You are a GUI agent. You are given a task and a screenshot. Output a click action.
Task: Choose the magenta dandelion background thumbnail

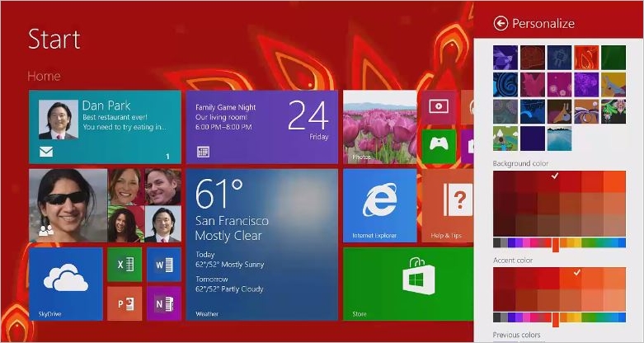click(x=559, y=85)
